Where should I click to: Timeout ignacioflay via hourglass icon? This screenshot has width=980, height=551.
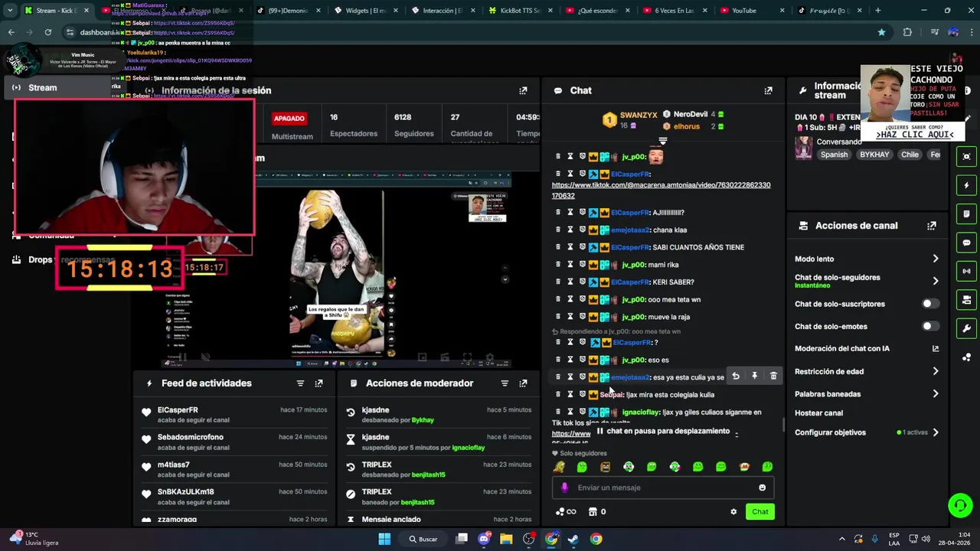coord(570,412)
